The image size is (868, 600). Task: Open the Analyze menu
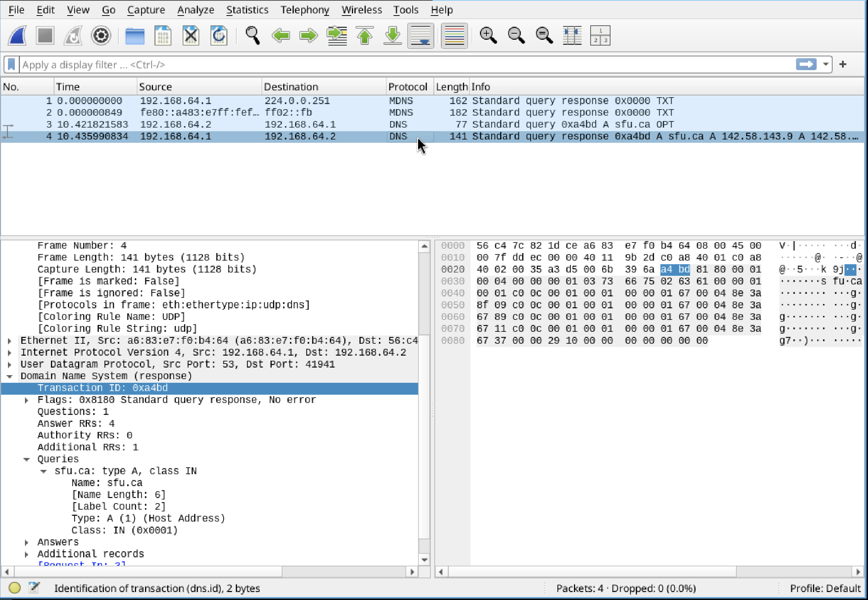196,10
